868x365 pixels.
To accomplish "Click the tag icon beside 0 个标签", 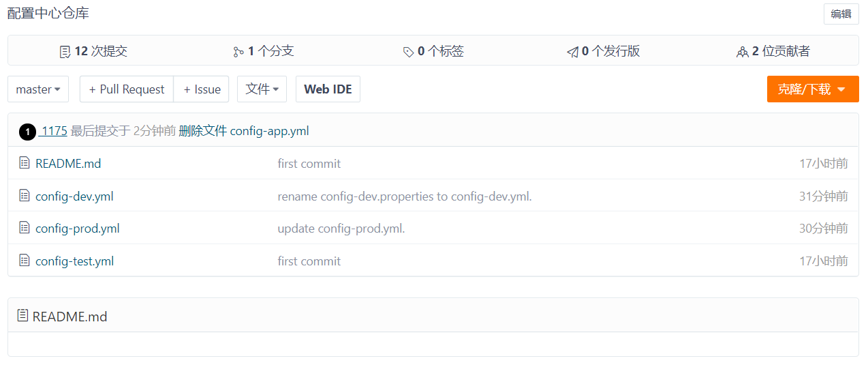I will 408,52.
